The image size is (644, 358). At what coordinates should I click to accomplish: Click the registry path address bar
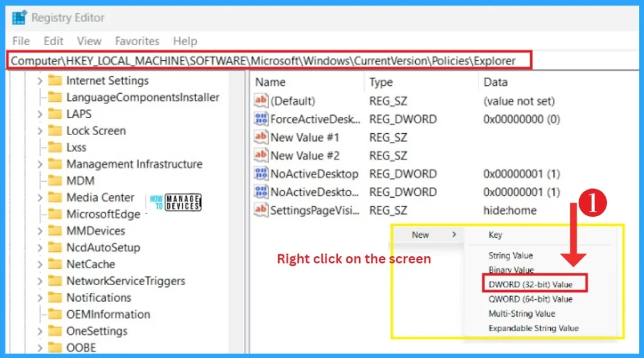[269, 61]
